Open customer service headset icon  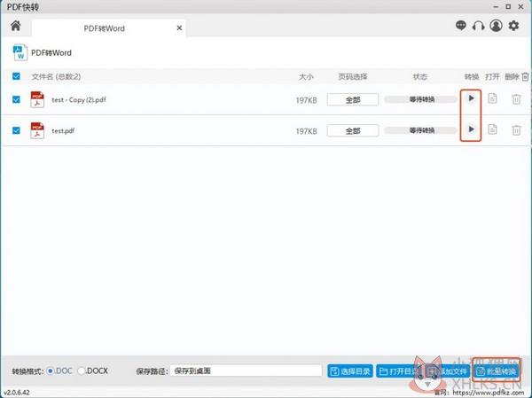click(x=478, y=26)
